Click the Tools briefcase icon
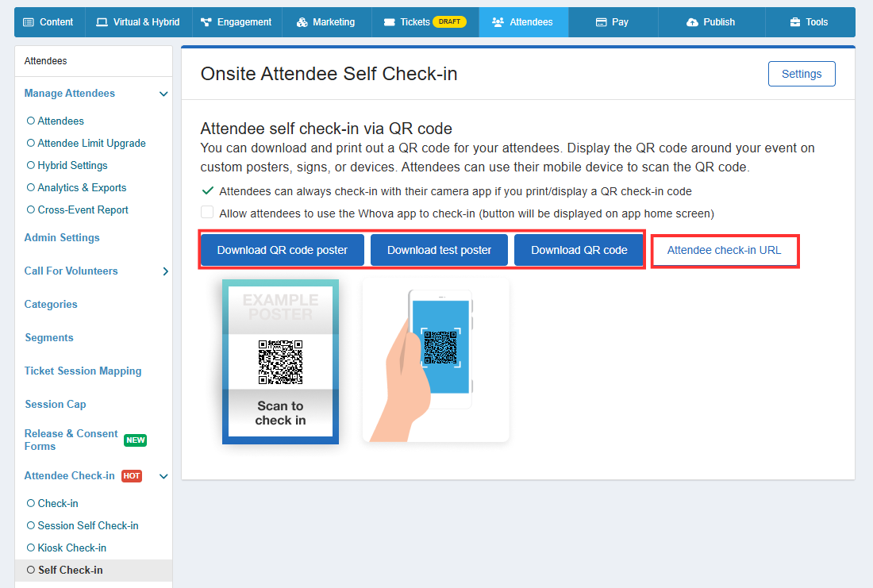Image resolution: width=873 pixels, height=588 pixels. [795, 22]
